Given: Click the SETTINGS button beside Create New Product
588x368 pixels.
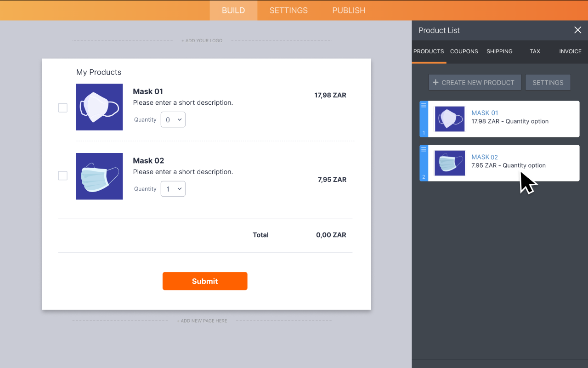Looking at the screenshot, I should tap(548, 82).
